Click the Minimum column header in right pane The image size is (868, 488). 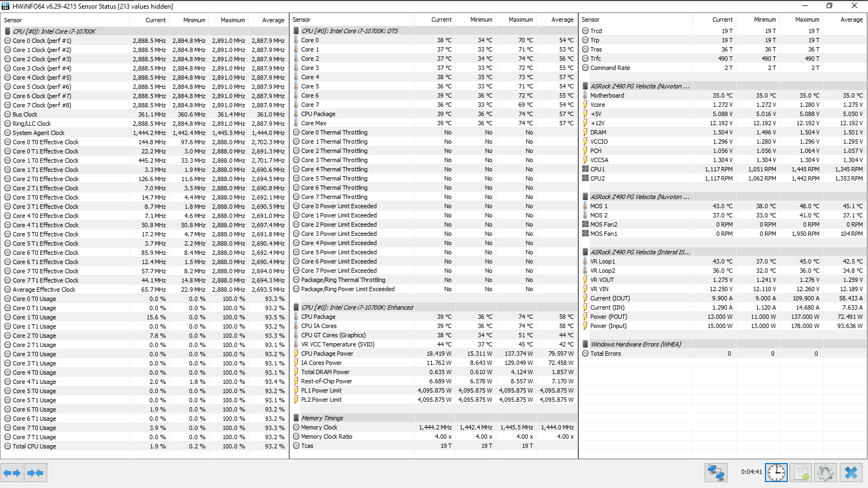(758, 20)
